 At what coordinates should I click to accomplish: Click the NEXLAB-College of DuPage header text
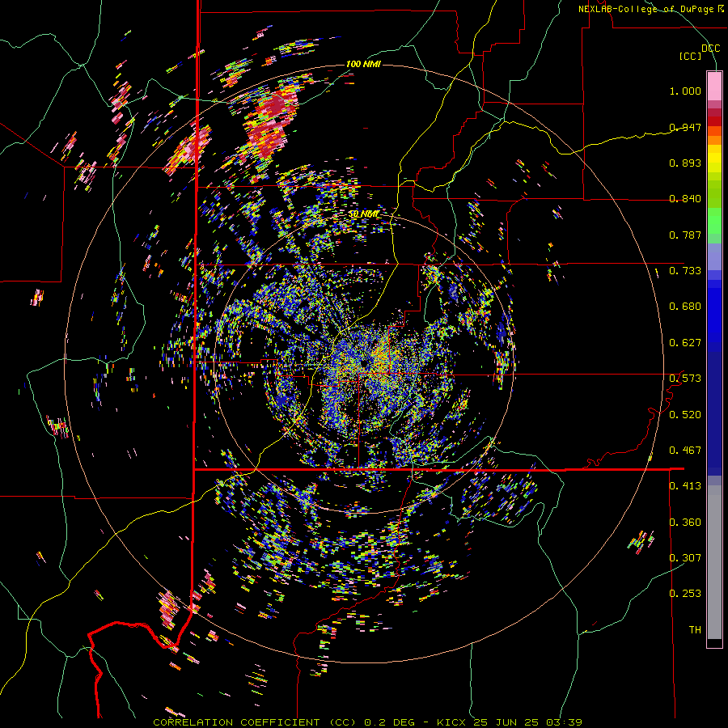[x=650, y=9]
